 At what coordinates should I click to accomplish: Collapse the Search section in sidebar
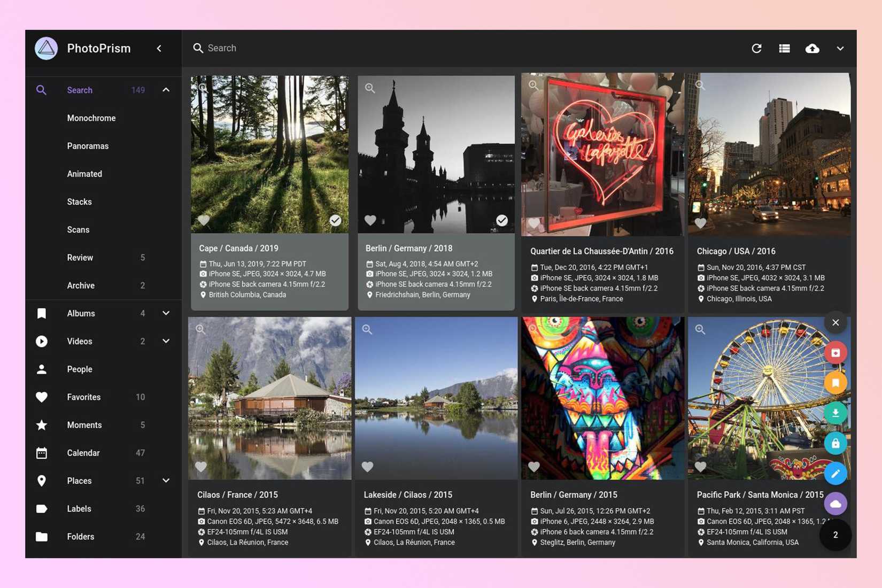click(166, 90)
